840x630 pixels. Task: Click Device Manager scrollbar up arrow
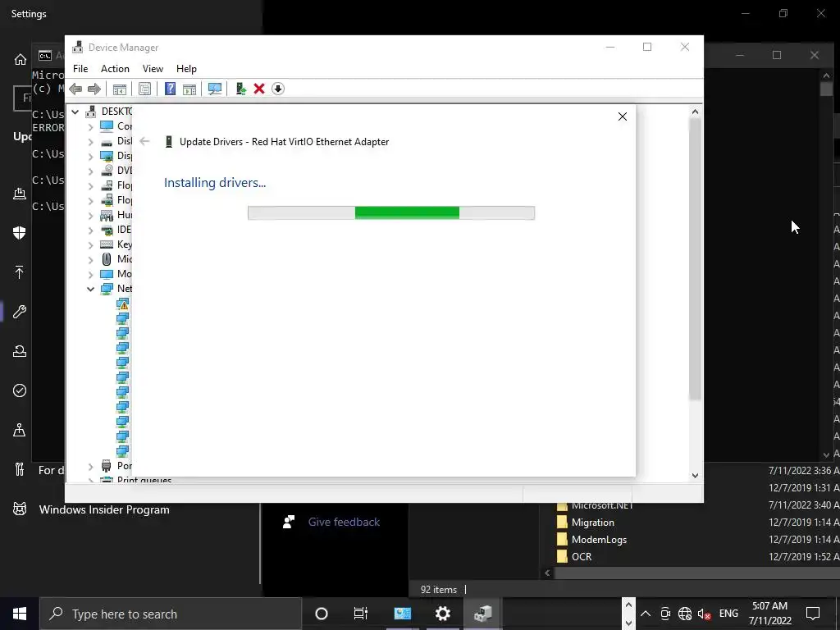(x=695, y=112)
